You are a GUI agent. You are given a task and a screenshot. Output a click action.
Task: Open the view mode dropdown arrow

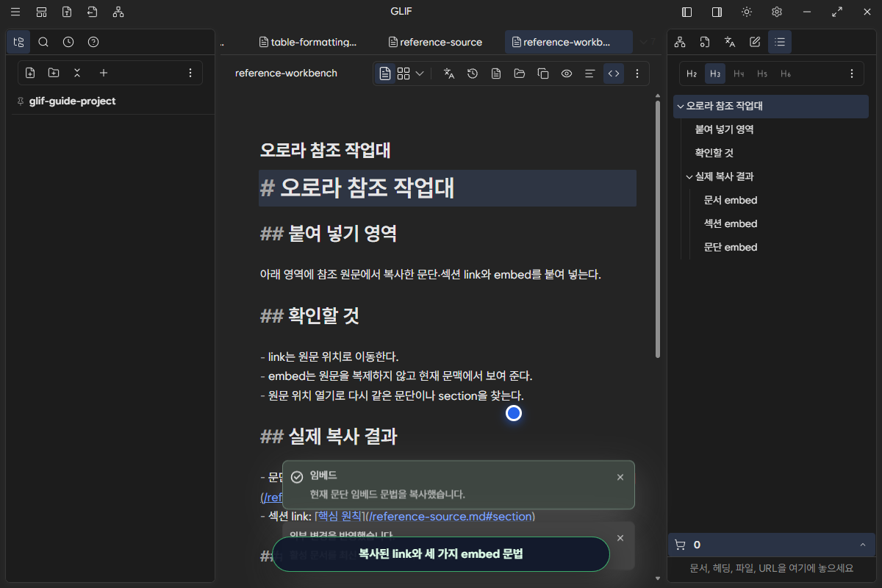(420, 73)
